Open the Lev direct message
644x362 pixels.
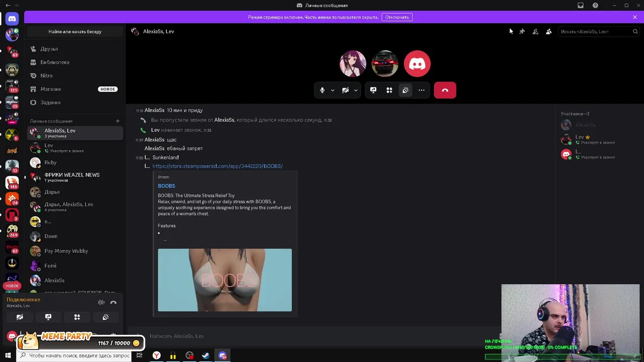click(75, 148)
